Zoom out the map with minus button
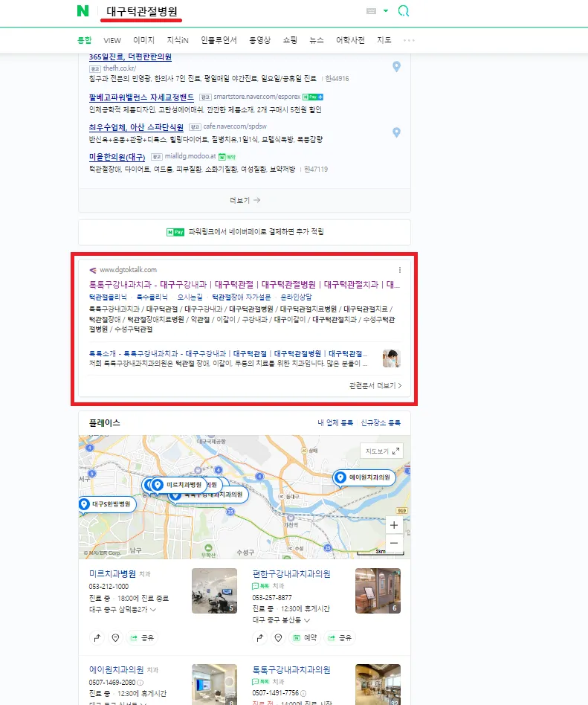The width and height of the screenshot is (588, 705). click(394, 543)
